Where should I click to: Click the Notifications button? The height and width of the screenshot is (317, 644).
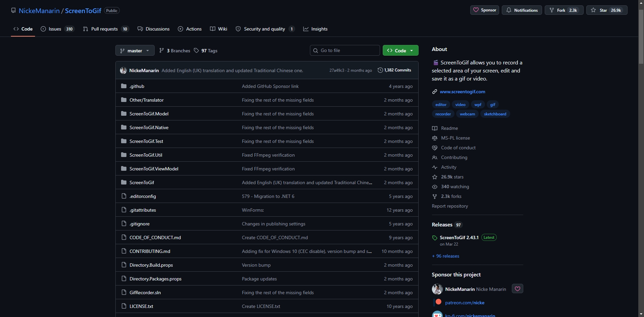click(522, 10)
